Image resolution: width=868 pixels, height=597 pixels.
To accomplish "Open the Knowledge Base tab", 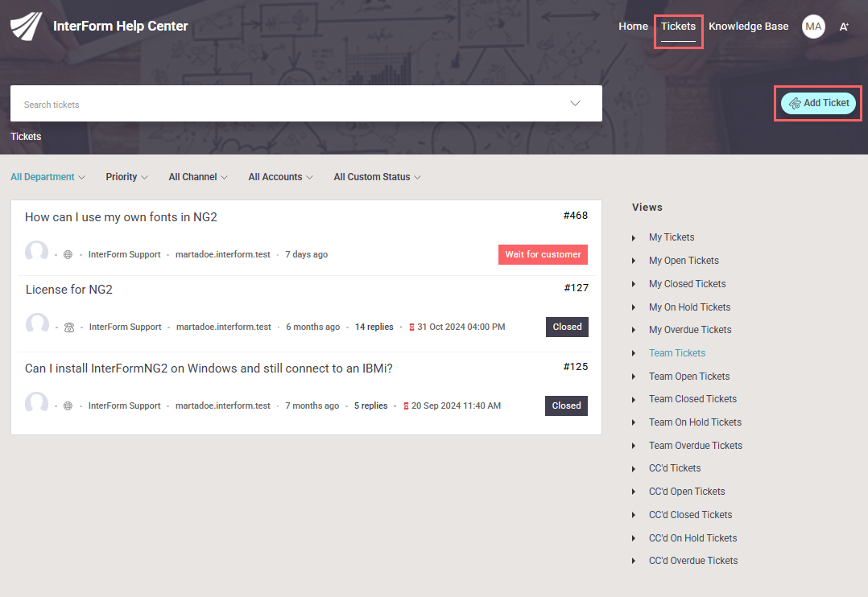I will (749, 26).
